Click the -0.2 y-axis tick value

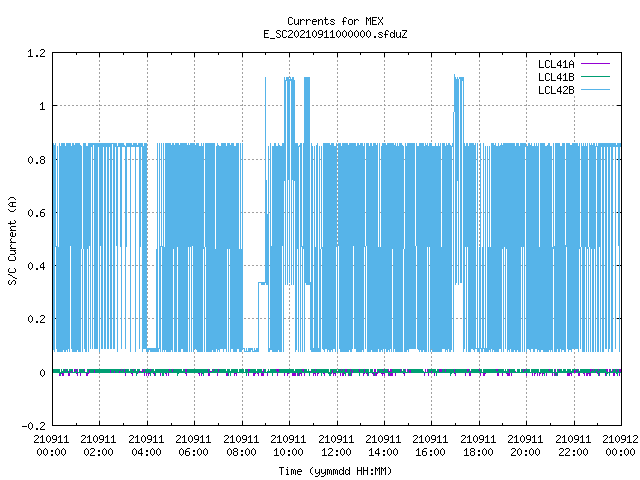pos(33,426)
